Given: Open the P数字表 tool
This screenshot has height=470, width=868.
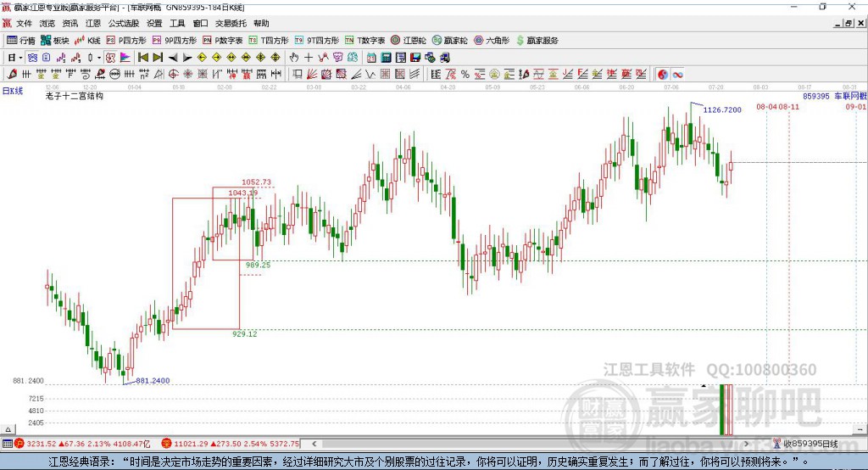Looking at the screenshot, I should point(223,41).
